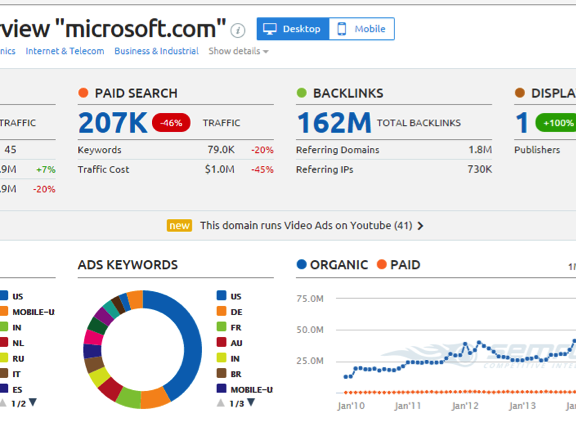Click MOBILE-U navy swatch in Ads Keywords legend
This screenshot has height=432, width=576.
point(222,389)
